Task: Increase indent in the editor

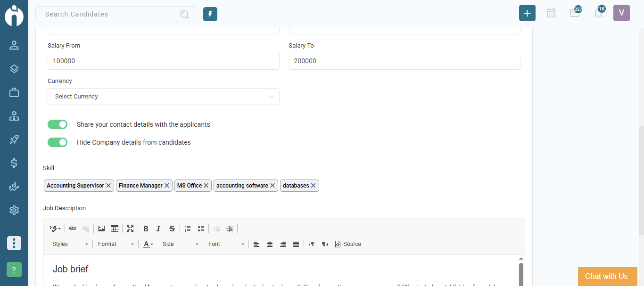Action: pos(230,229)
